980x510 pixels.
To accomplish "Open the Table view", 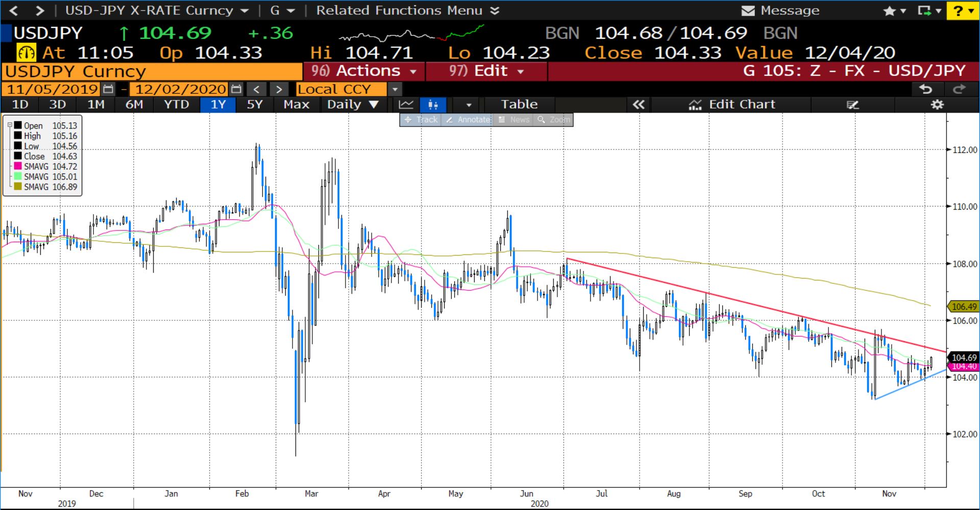I will [x=519, y=105].
